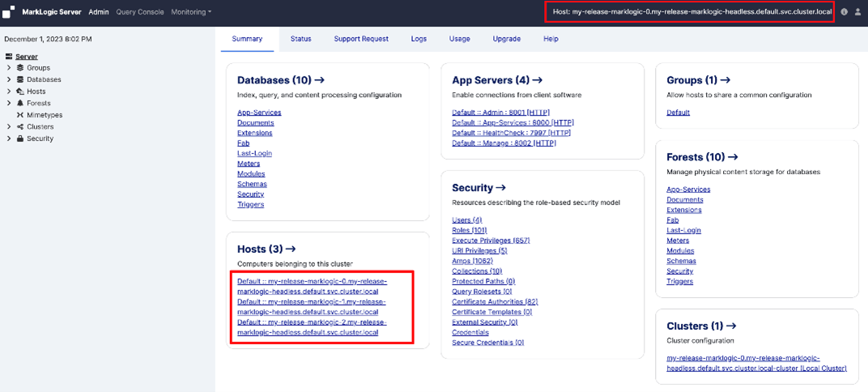This screenshot has width=868, height=392.
Task: Click the Databases stack icon in sidebar
Action: click(x=20, y=80)
